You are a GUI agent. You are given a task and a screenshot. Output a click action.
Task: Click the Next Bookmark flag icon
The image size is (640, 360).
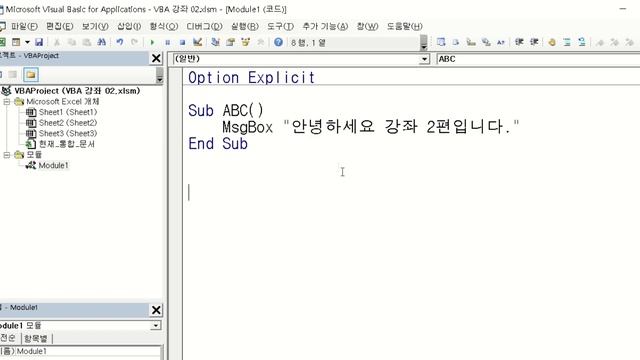[615, 42]
